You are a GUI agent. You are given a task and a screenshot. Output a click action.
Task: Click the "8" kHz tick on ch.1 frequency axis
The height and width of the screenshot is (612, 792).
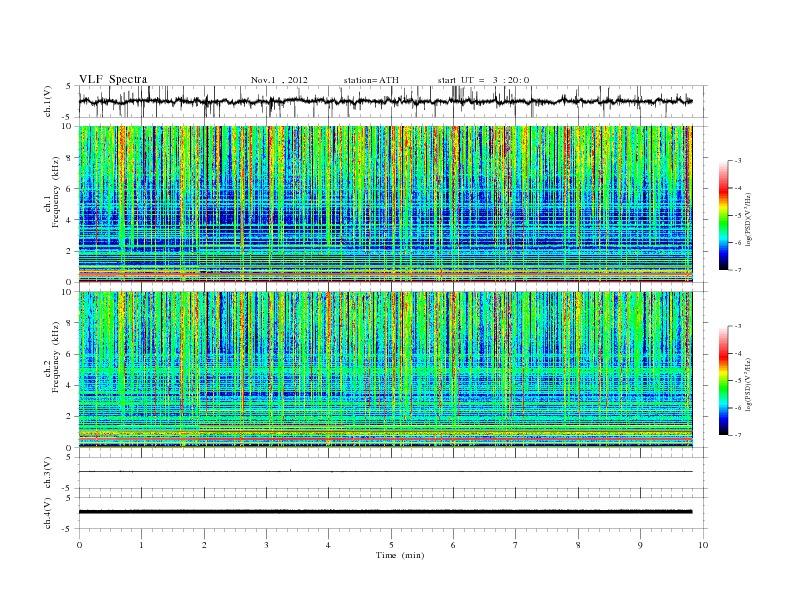(x=69, y=158)
